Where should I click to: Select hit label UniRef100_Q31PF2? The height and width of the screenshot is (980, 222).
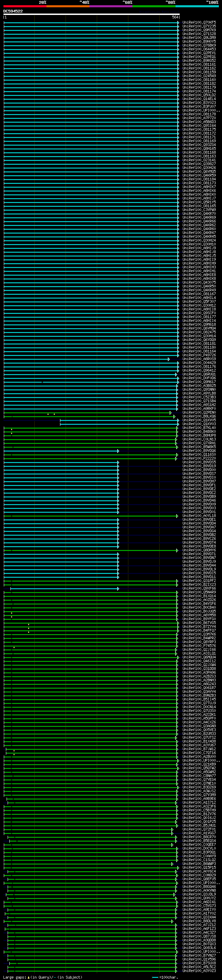click(199, 581)
